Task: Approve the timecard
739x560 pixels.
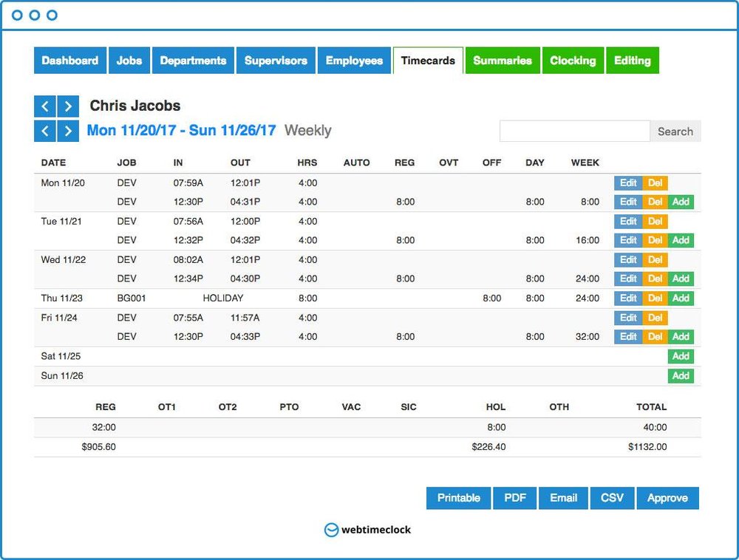Action: 667,498
